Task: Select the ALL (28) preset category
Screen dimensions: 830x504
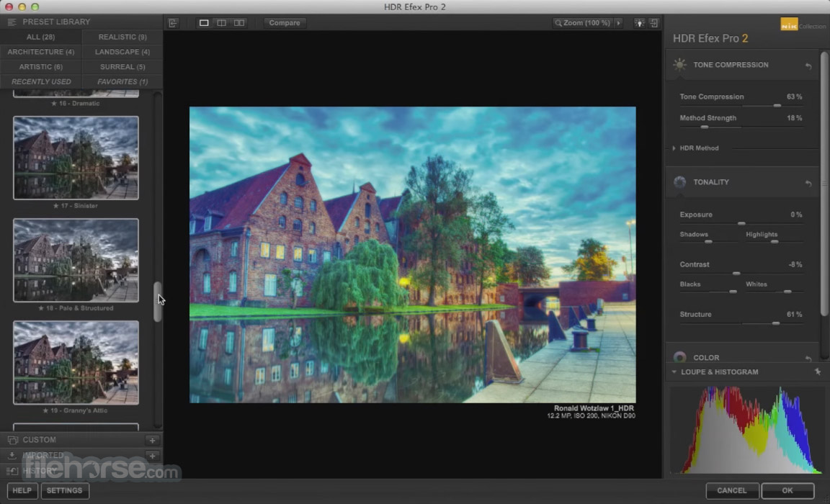Action: tap(41, 37)
